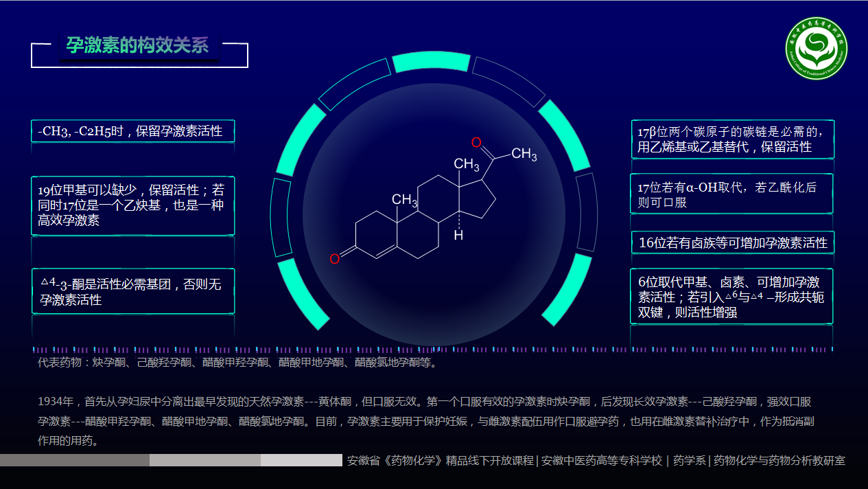Screen dimensions: 868x489
Task: Expand the 6位取代甲基、卤素 text box
Action: coord(731,296)
